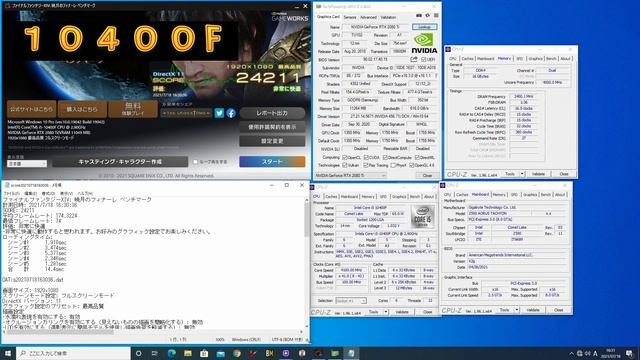The width and height of the screenshot is (640, 360).
Task: Open Bench tab in CPU-Z Mainboard window
Action: pos(546,195)
